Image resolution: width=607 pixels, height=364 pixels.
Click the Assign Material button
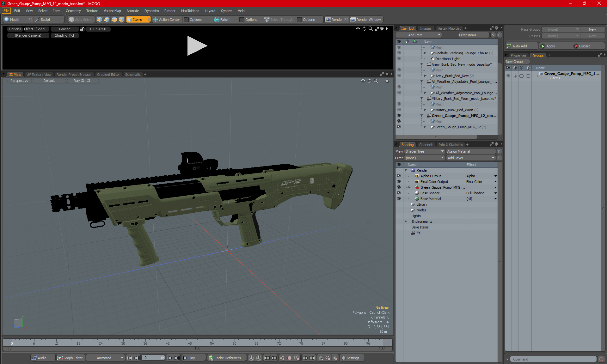[x=470, y=151]
